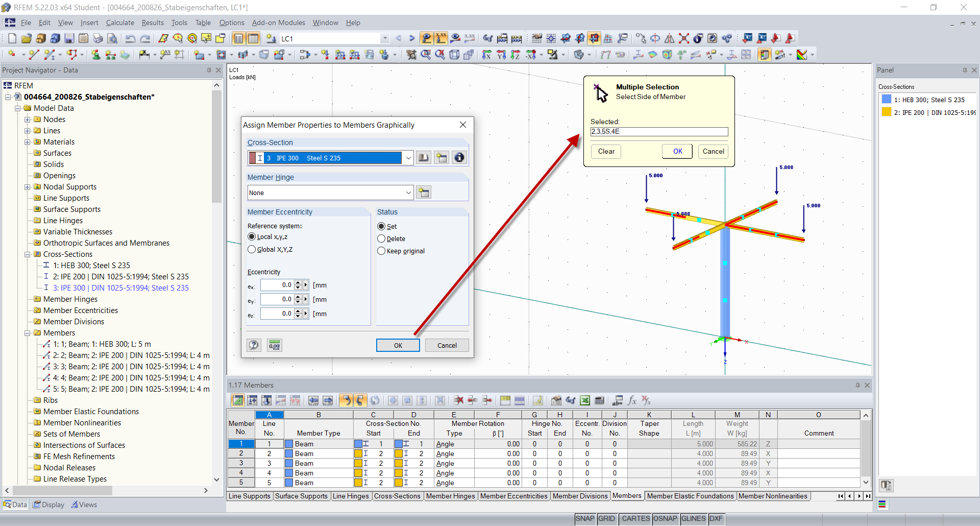This screenshot has height=526, width=980.
Task: Click the blue HEB 300 panel swatch
Action: [x=887, y=99]
